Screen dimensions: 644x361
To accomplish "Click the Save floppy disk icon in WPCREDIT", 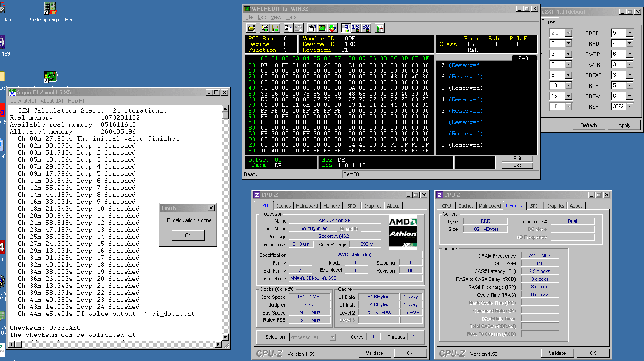I will point(275,28).
